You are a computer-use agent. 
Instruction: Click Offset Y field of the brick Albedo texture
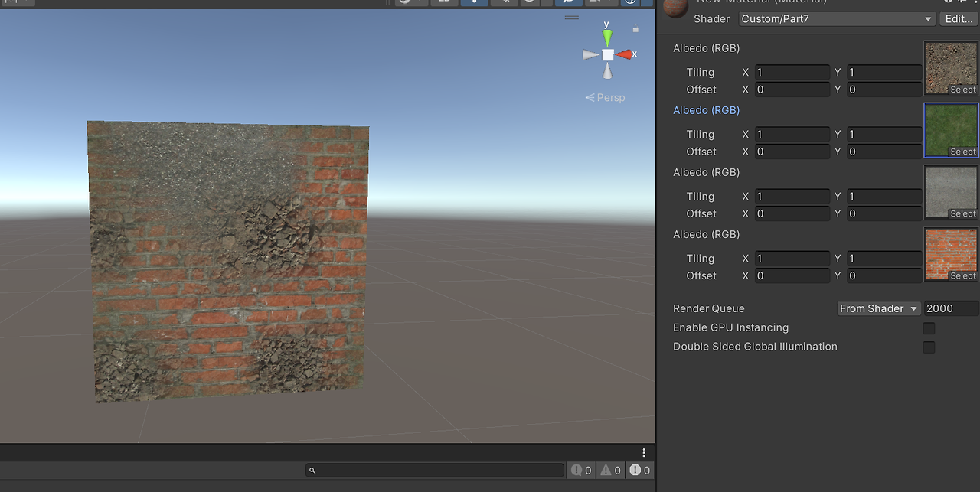(884, 275)
